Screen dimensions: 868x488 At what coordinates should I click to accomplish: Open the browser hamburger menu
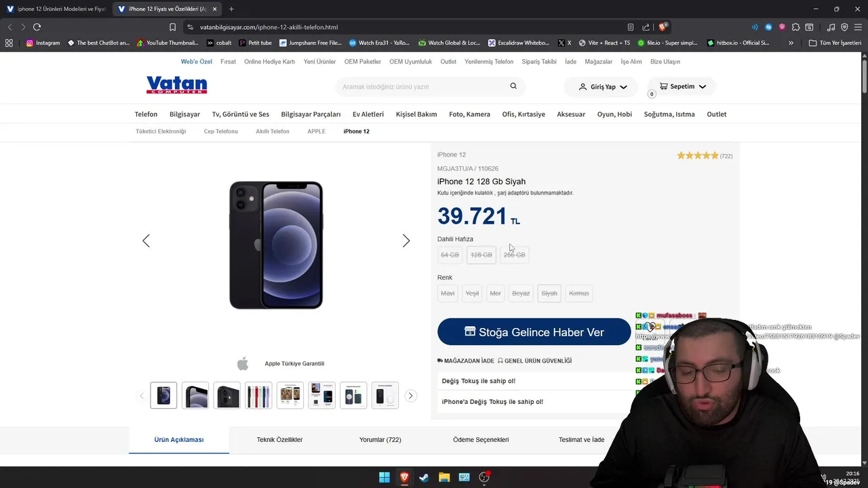pos(858,27)
